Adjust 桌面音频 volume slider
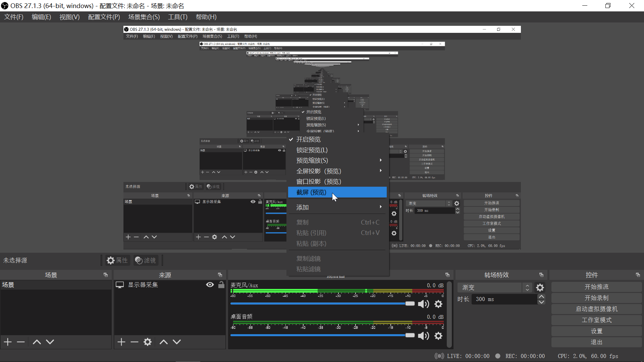The height and width of the screenshot is (362, 644). point(323,335)
